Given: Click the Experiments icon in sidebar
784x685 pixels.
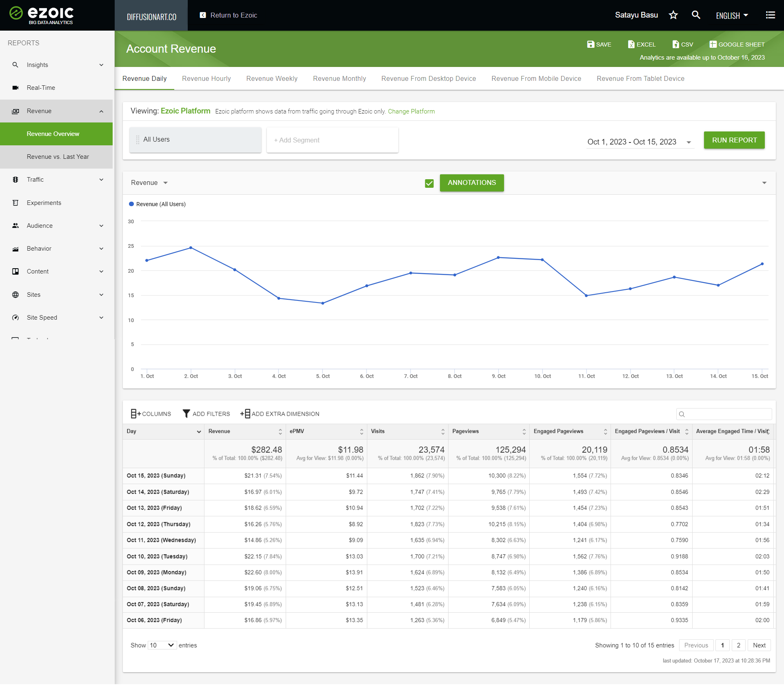Looking at the screenshot, I should [16, 203].
